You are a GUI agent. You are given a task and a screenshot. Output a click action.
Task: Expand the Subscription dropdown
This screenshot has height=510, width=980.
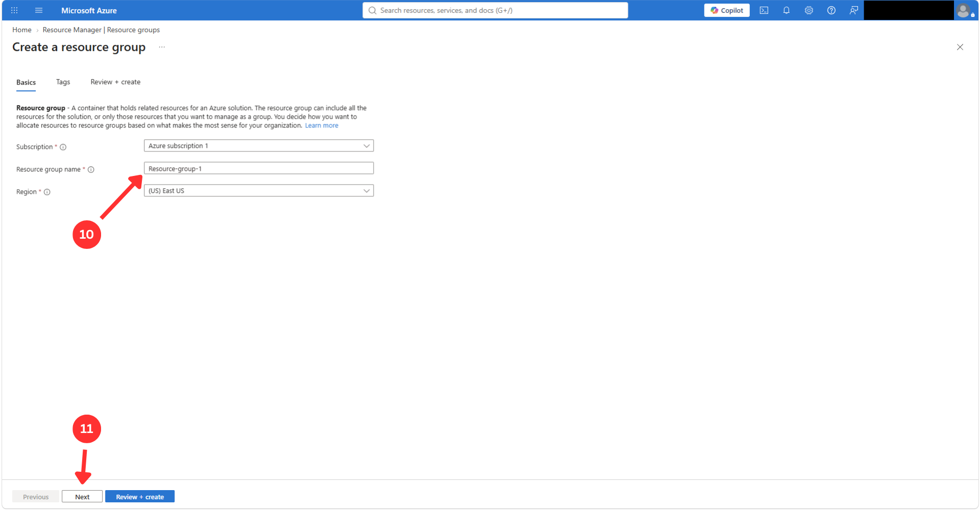[x=259, y=146]
